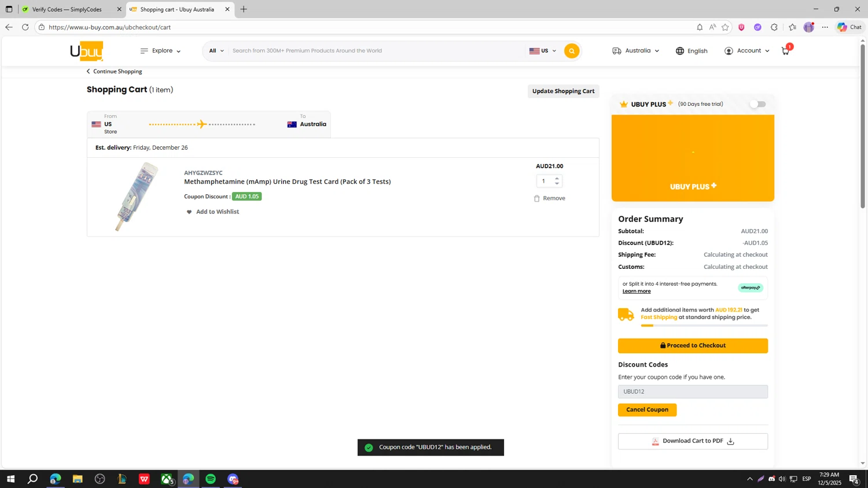Click the AUD 1.05 coupon discount badge
Image resolution: width=868 pixels, height=488 pixels.
pos(247,197)
